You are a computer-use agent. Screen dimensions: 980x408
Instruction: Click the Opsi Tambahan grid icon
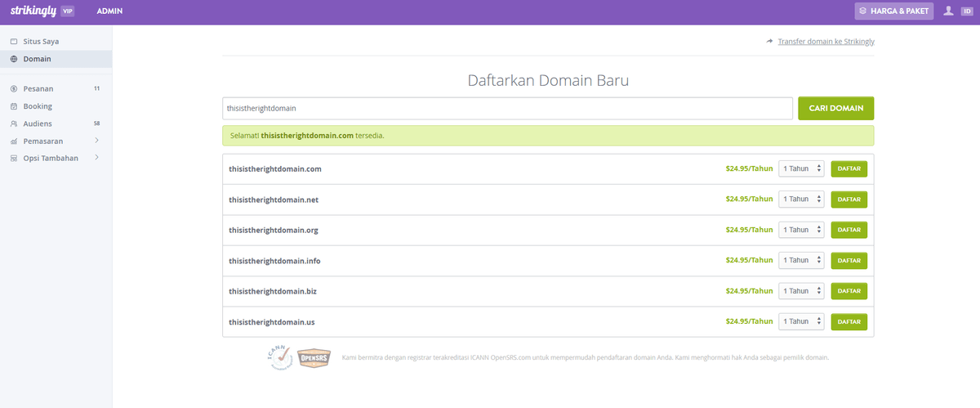pos(14,159)
